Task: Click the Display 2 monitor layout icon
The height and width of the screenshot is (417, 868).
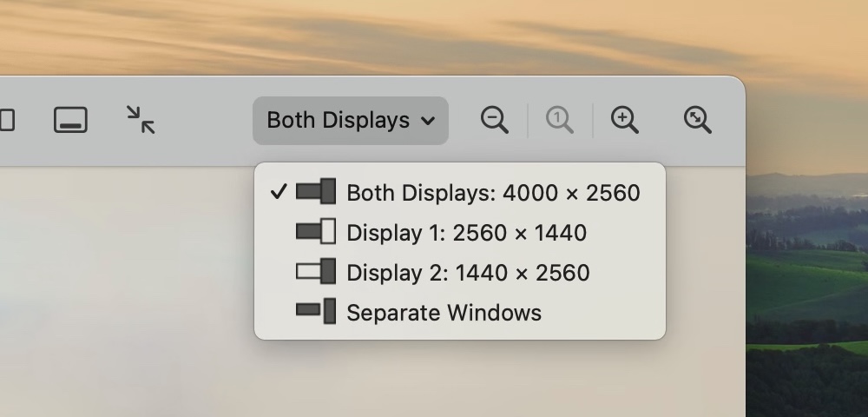Action: click(x=315, y=272)
